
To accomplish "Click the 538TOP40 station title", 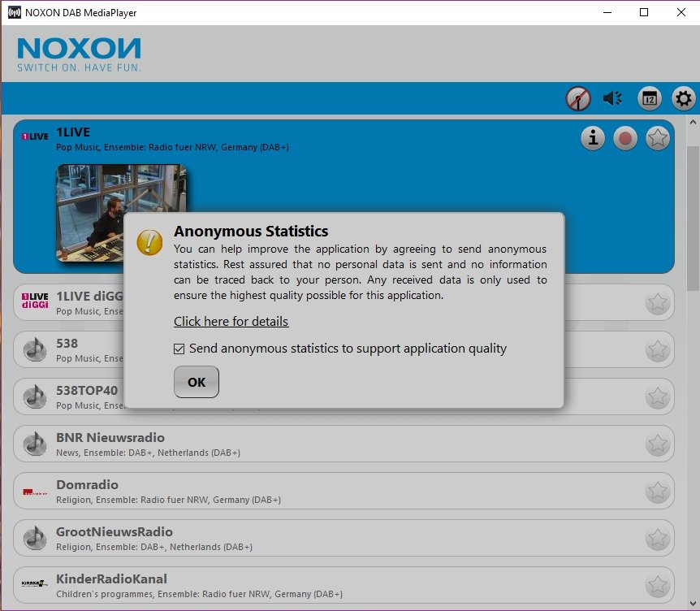I will (x=87, y=390).
